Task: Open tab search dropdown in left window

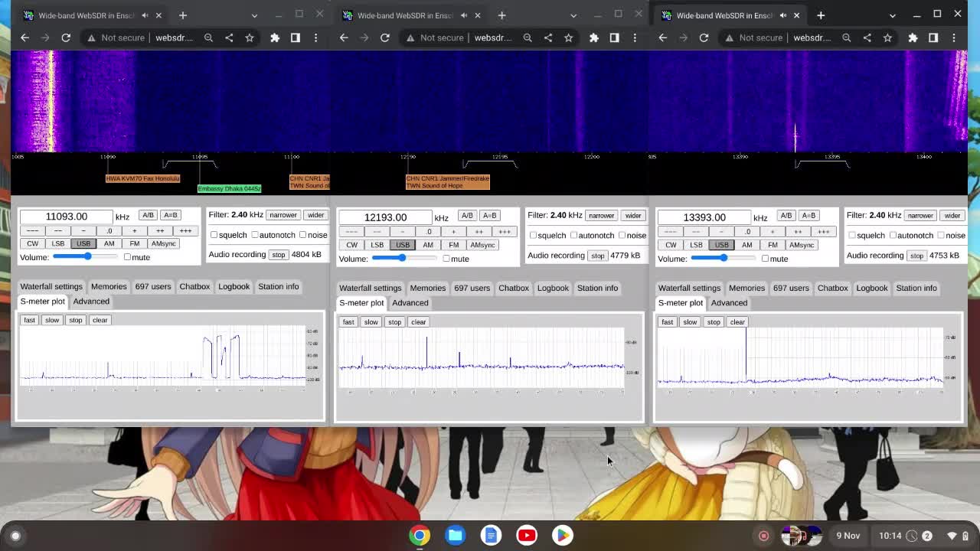Action: pyautogui.click(x=254, y=15)
